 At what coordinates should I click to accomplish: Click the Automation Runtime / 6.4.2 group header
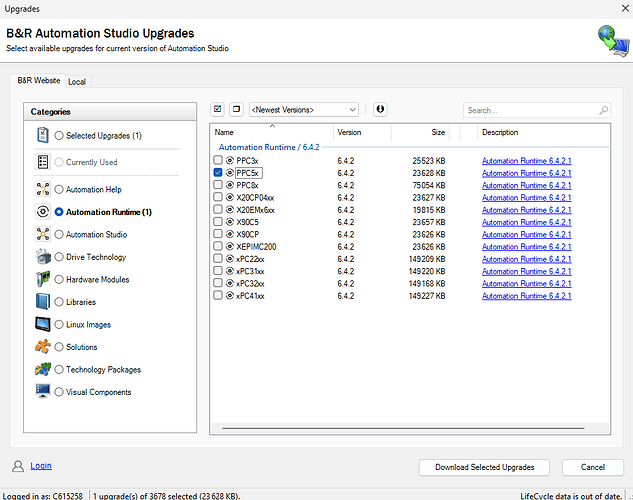(x=269, y=147)
